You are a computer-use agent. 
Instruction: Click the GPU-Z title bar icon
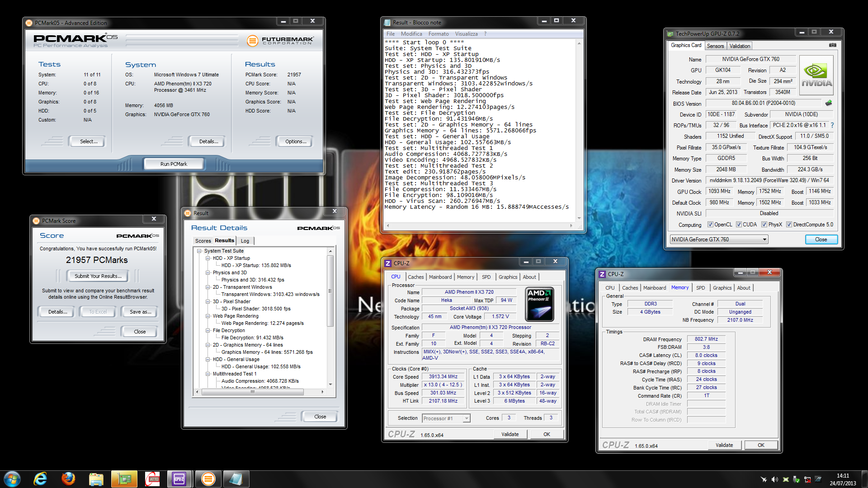(x=670, y=33)
